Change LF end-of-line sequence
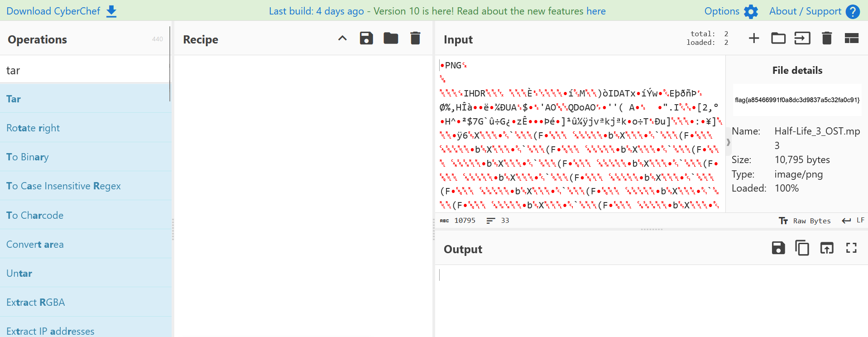The image size is (868, 337). (854, 221)
